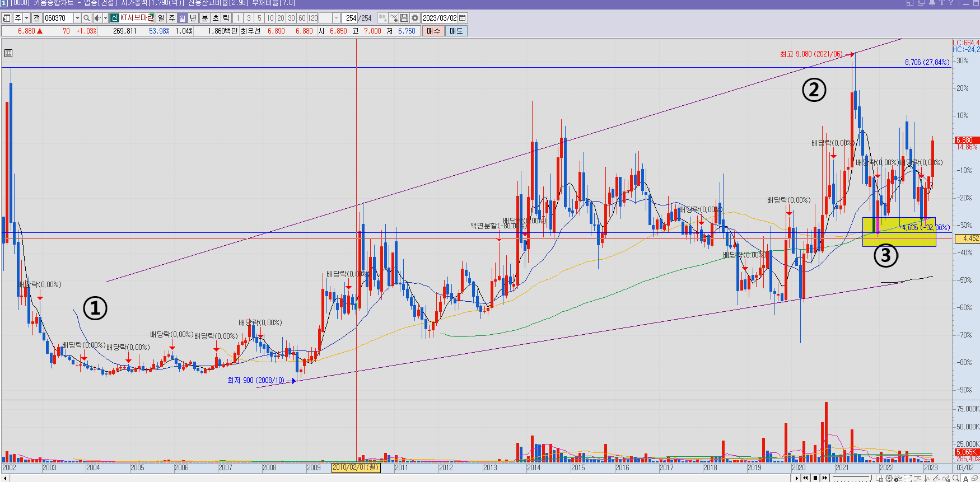The image size is (980, 482).
Task: Select the 틱 (tick) period toggle
Action: [x=226, y=18]
